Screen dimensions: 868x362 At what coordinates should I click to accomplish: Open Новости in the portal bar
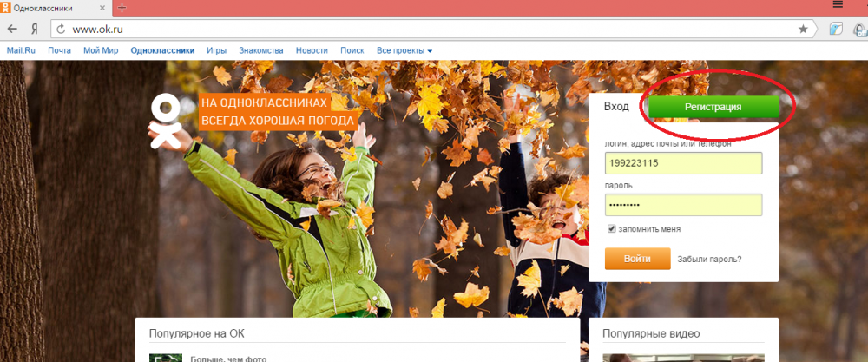[x=312, y=50]
